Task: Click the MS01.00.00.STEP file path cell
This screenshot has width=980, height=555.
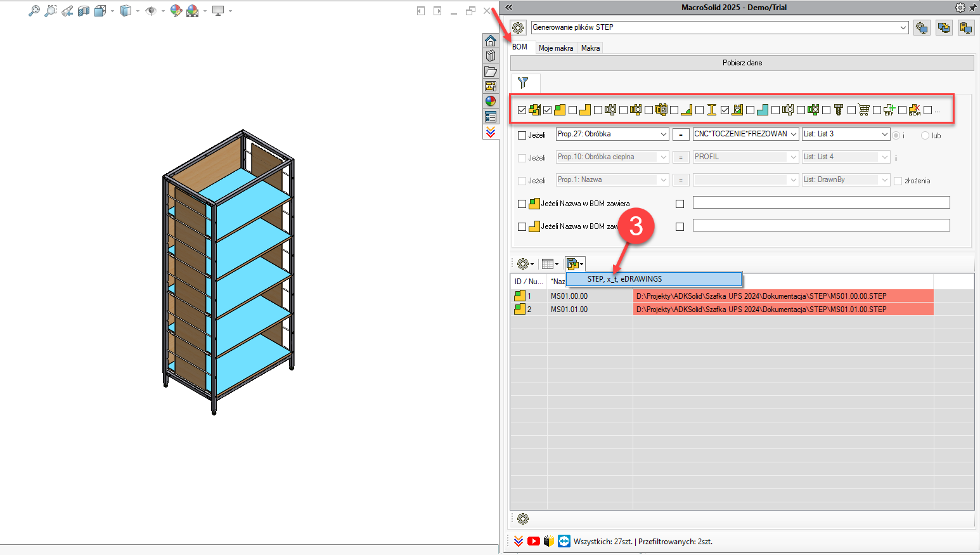Action: (x=783, y=296)
